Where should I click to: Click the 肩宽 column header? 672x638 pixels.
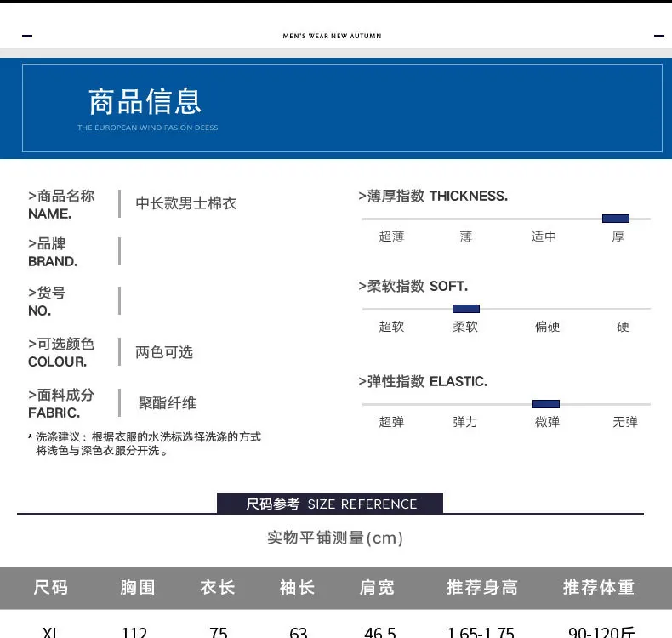click(x=377, y=588)
